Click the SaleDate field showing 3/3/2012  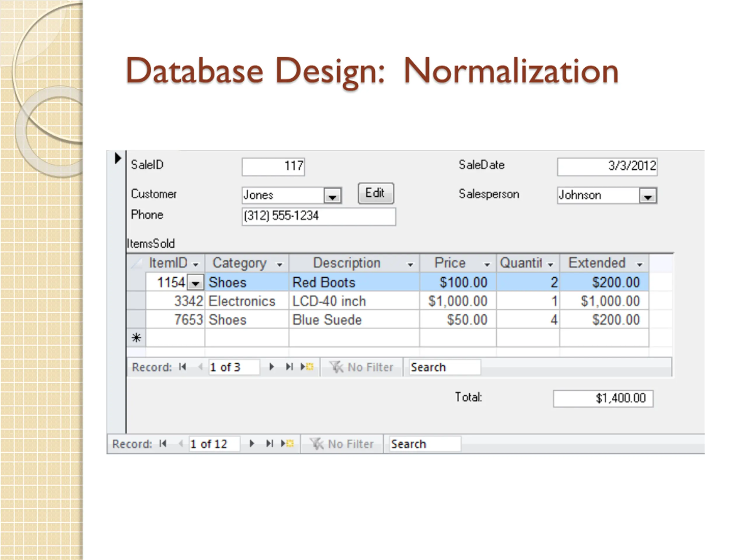[607, 167]
